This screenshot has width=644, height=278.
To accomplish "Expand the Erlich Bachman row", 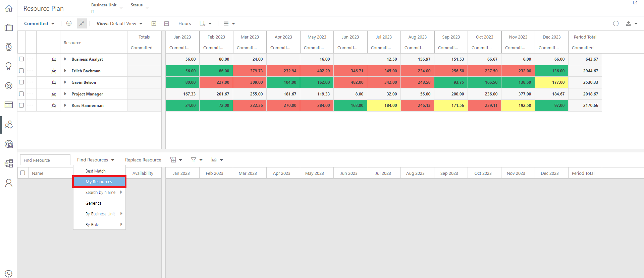I will (x=65, y=71).
